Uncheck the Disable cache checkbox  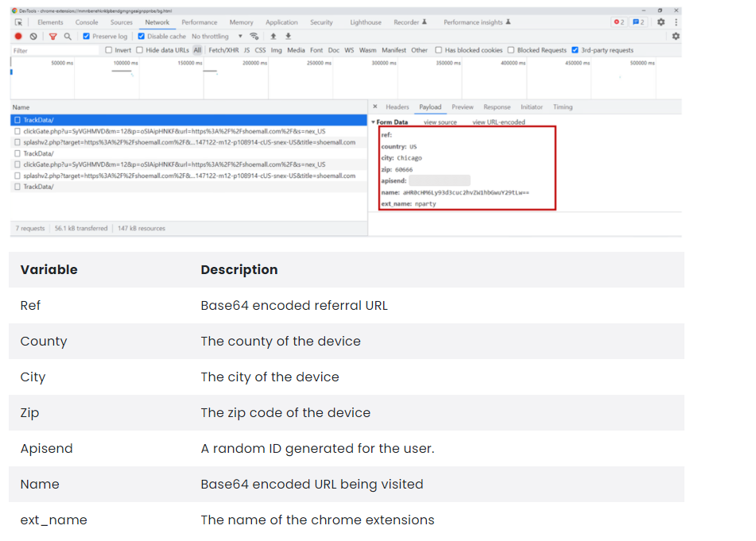142,37
